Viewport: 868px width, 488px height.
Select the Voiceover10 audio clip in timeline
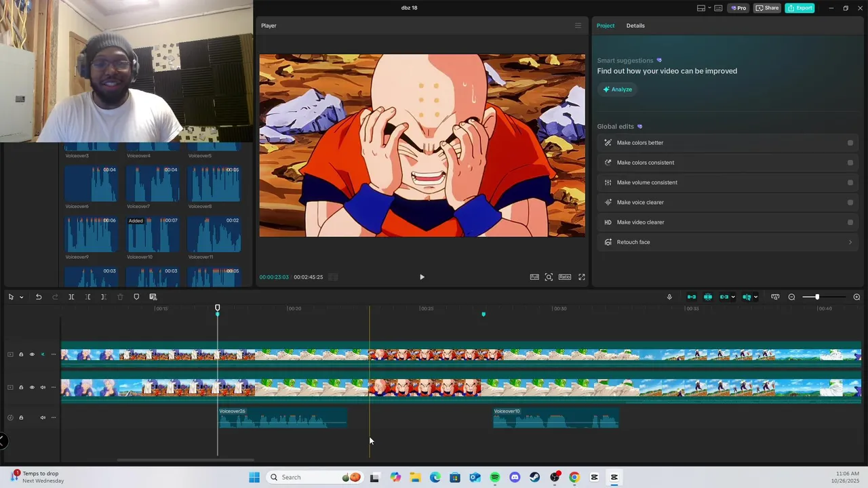click(556, 418)
